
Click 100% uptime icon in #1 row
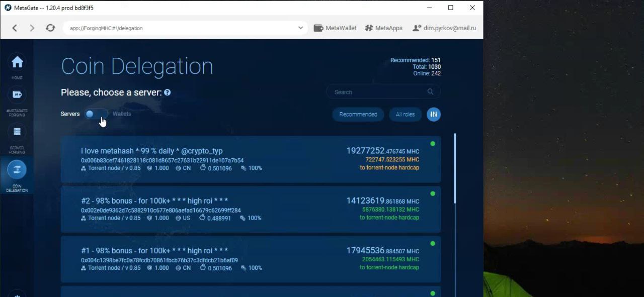pos(244,268)
